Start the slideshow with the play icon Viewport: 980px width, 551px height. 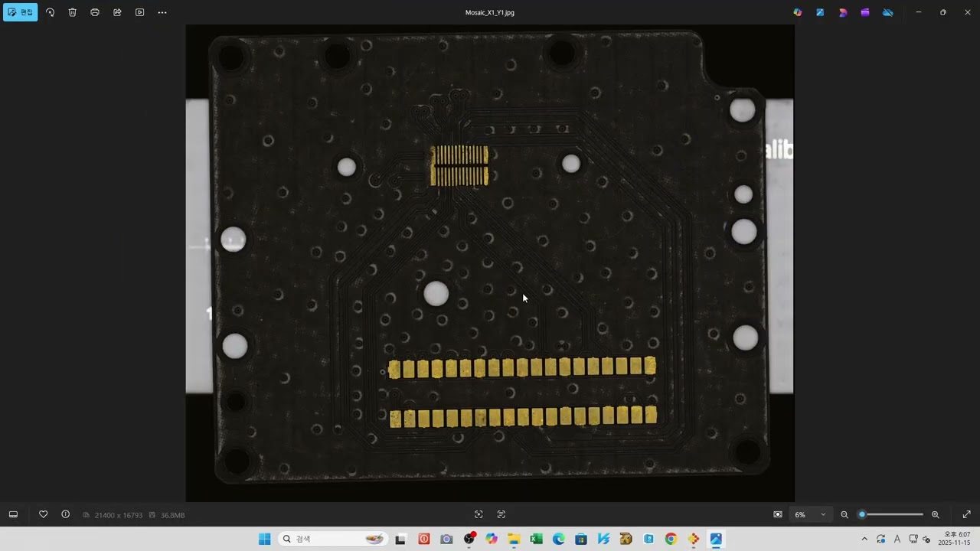[139, 12]
